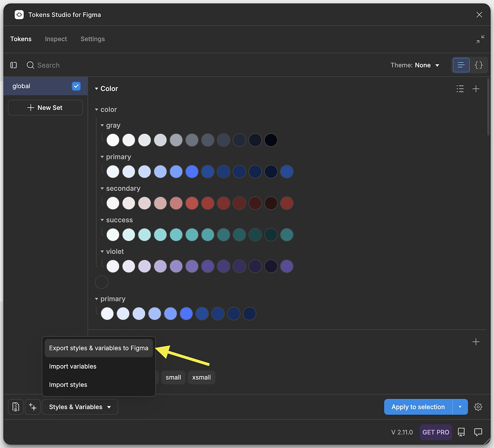
Task: Pick the lightest first swatch in secondary row
Action: point(113,203)
